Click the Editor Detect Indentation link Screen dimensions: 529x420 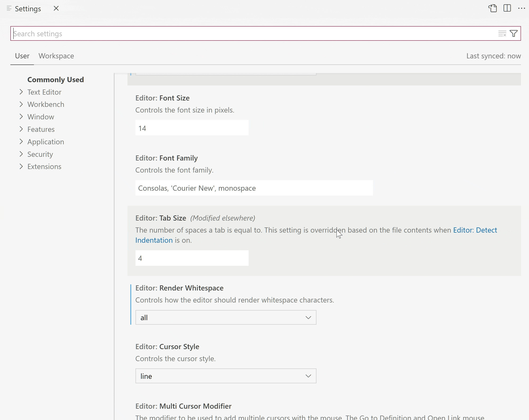(x=316, y=235)
